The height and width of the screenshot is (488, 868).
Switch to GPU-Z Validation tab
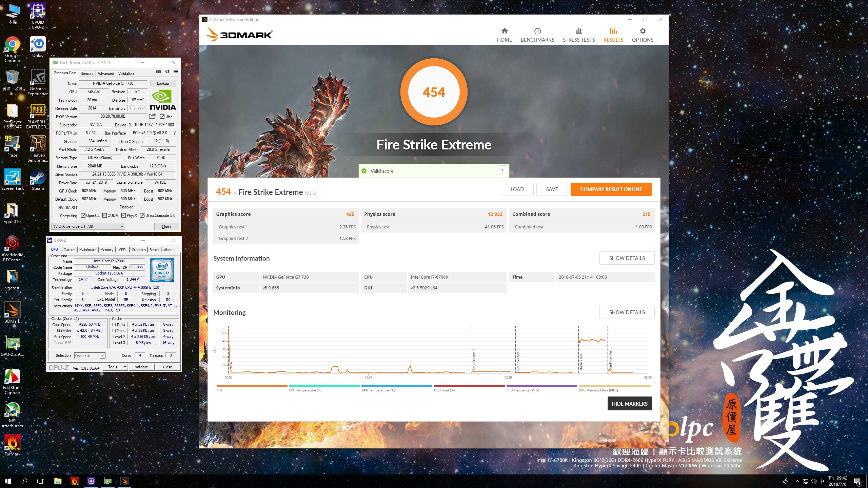tap(126, 73)
